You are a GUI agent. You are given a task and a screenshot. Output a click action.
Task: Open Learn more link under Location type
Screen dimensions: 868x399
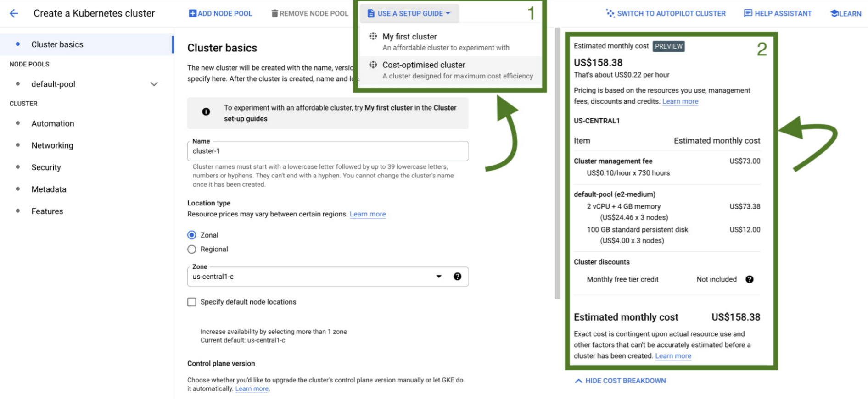(x=368, y=214)
